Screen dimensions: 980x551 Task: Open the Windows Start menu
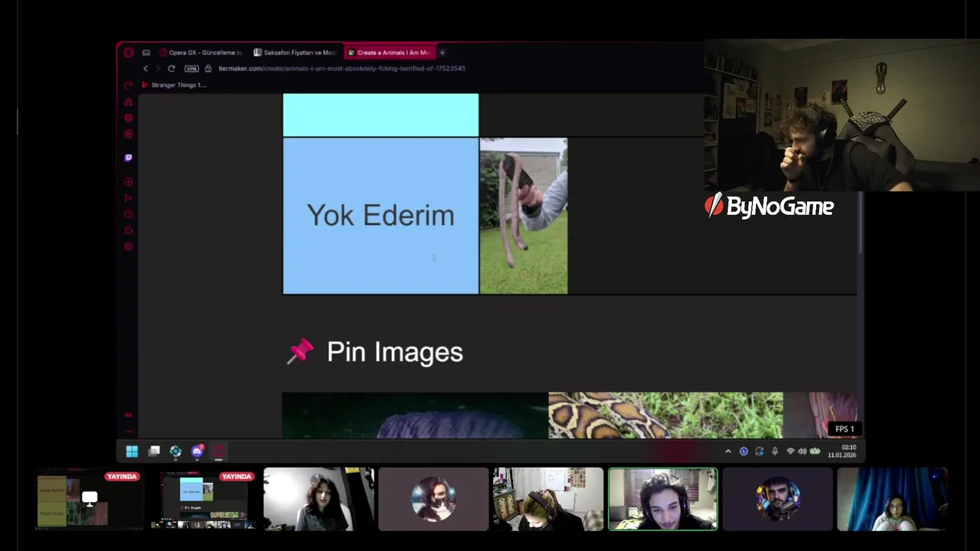[132, 452]
